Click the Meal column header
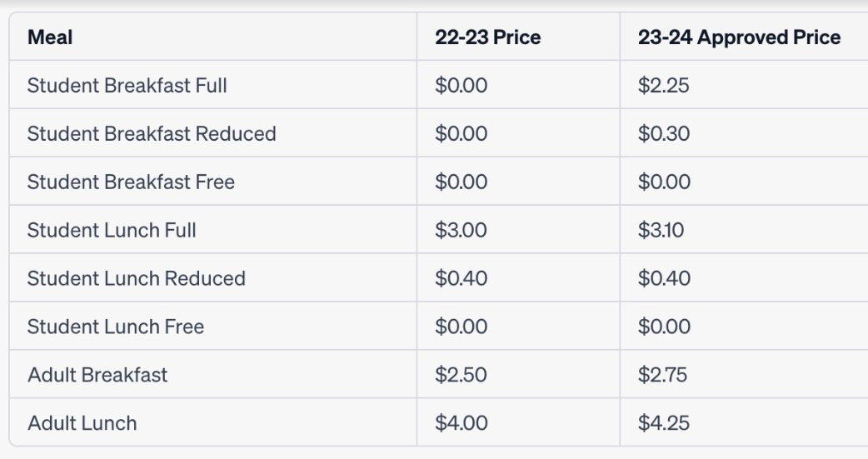868x459 pixels. 50,37
